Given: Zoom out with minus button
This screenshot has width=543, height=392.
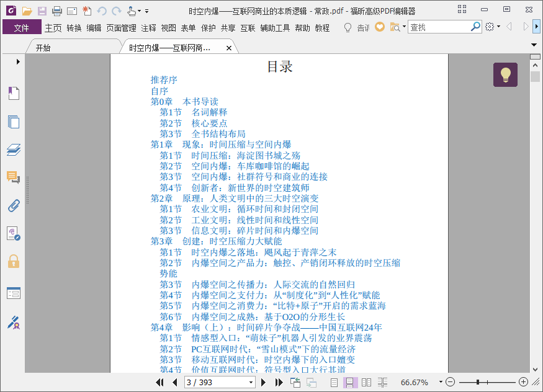Looking at the screenshot, I should point(450,382).
